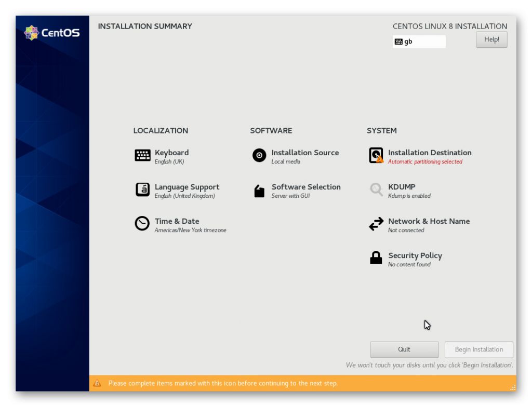Click 'No content found' status text
Screen dimensions: 532x407
tap(409, 265)
